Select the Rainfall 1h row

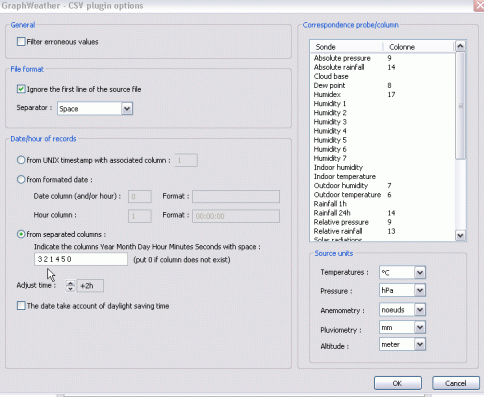tap(382, 204)
